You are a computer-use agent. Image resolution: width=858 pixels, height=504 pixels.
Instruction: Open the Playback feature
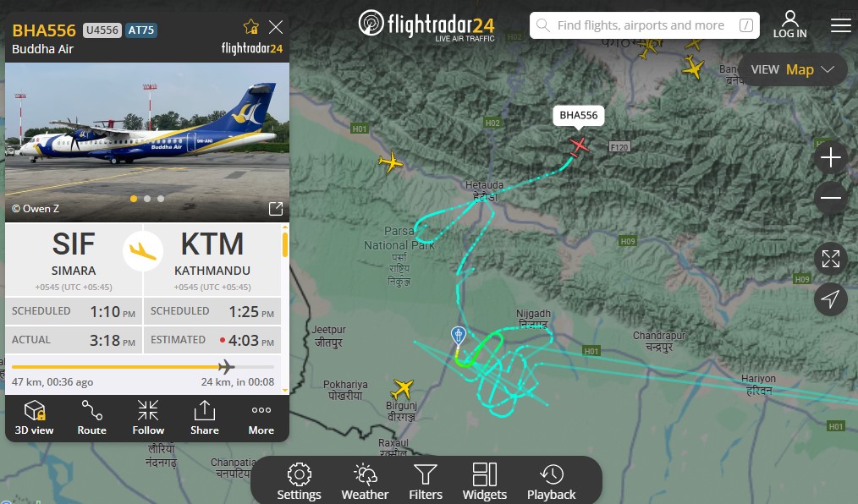pyautogui.click(x=551, y=481)
